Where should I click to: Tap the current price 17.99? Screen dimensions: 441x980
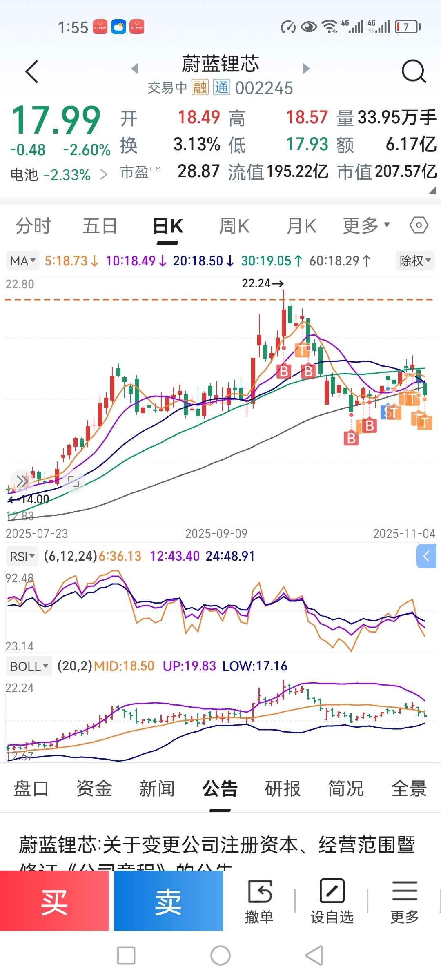point(56,120)
